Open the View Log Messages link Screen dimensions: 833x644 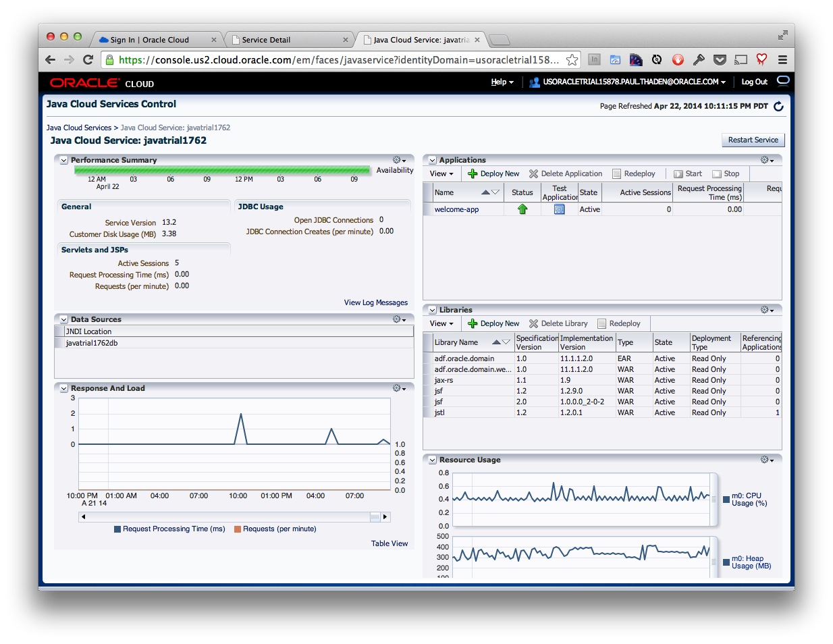pyautogui.click(x=376, y=302)
